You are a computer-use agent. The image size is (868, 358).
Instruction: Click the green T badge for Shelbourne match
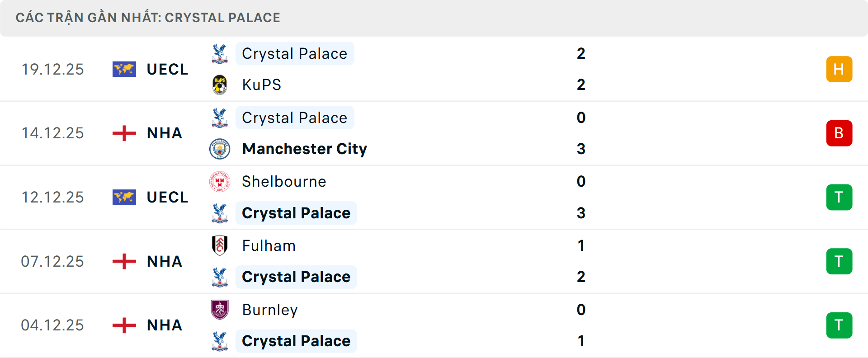839,197
